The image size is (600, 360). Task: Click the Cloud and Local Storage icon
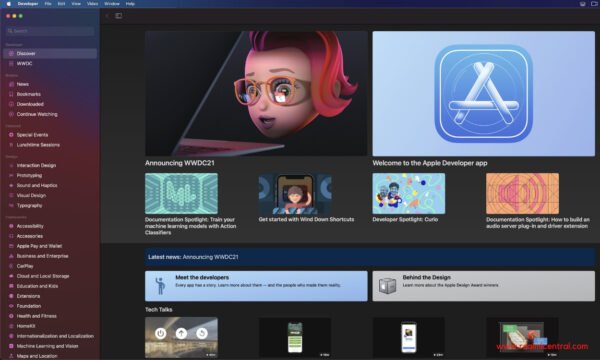tap(11, 276)
